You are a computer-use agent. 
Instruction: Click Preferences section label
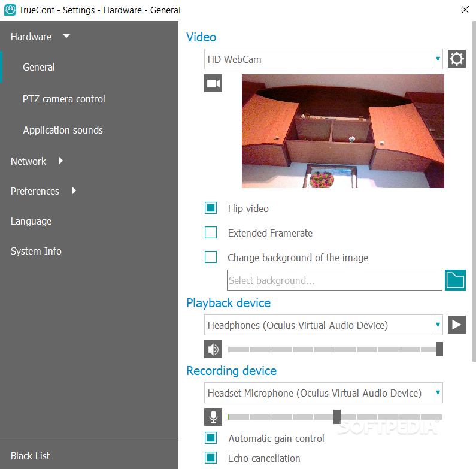click(x=35, y=191)
